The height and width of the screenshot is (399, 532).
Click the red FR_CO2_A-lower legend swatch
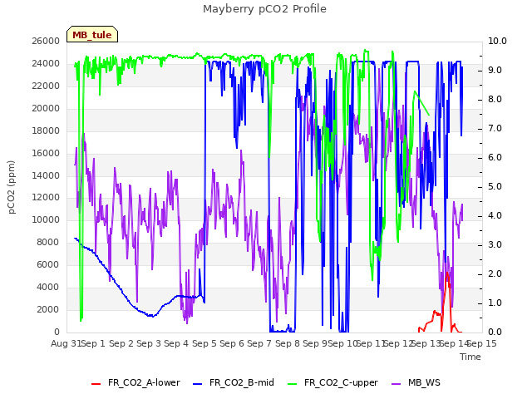[96, 384]
